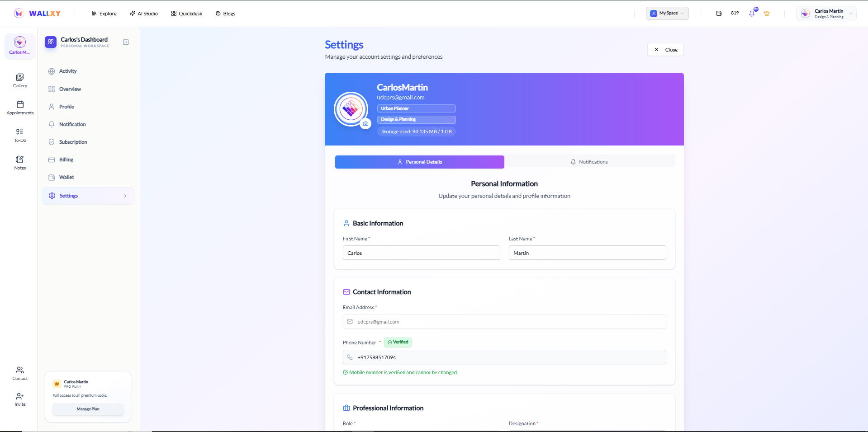Switch to the Personal Details tab

[419, 162]
